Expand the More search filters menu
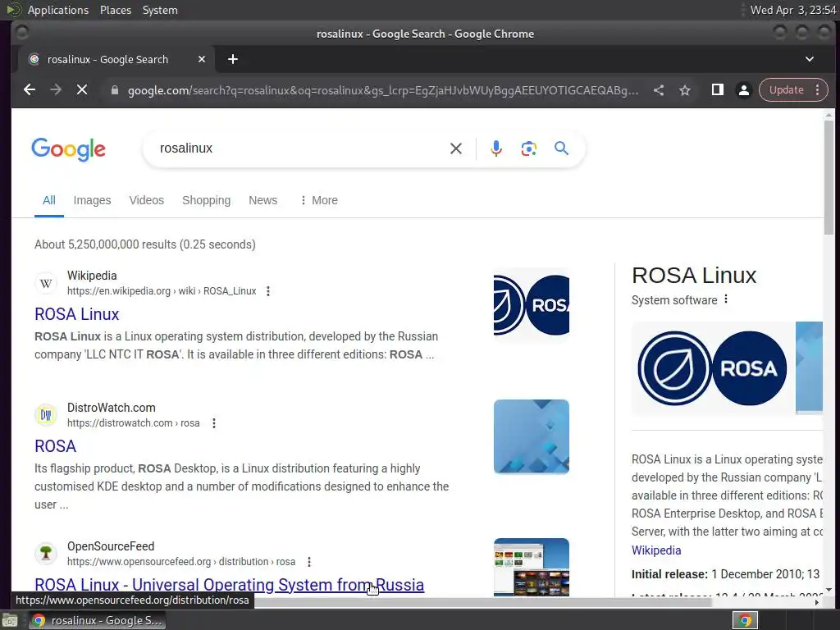 [x=319, y=200]
